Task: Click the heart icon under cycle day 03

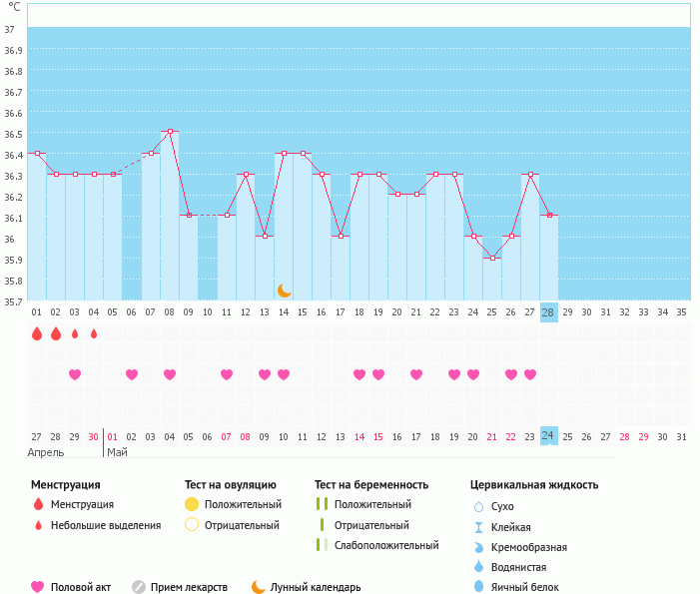Action: coord(75,374)
